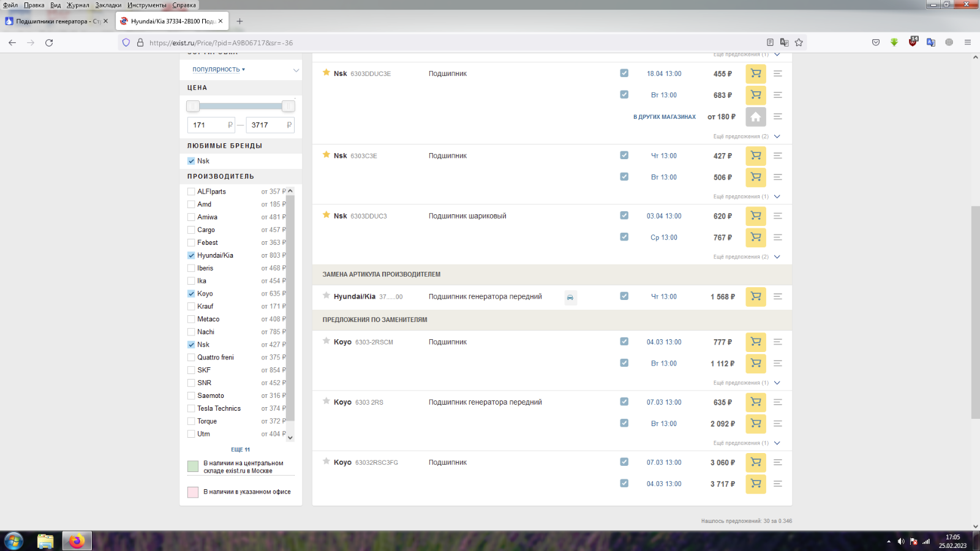Add the 767 ₽ offer to cart

[x=756, y=237]
